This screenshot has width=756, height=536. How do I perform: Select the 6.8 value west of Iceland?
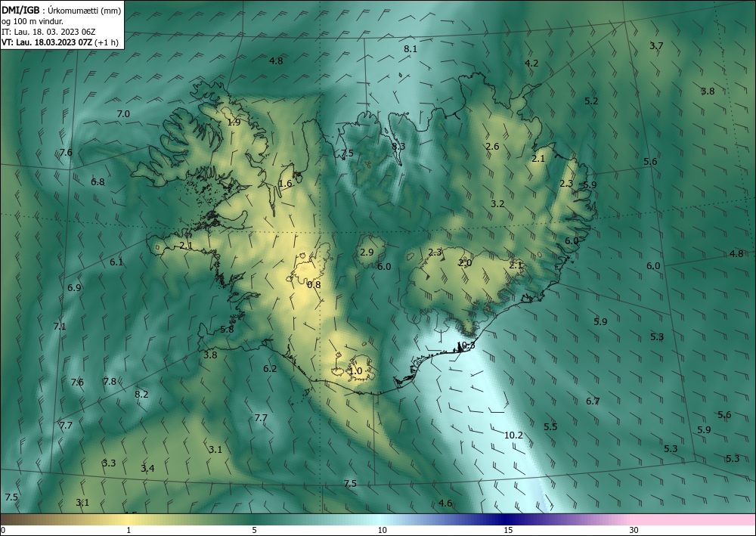[98, 181]
